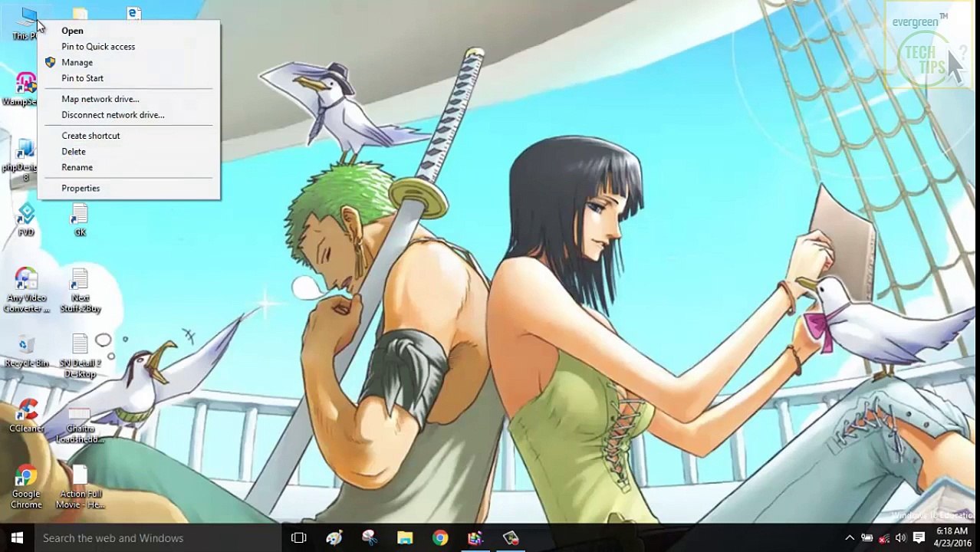980x552 pixels.
Task: Select the Google Chrome desktop icon
Action: (26, 488)
